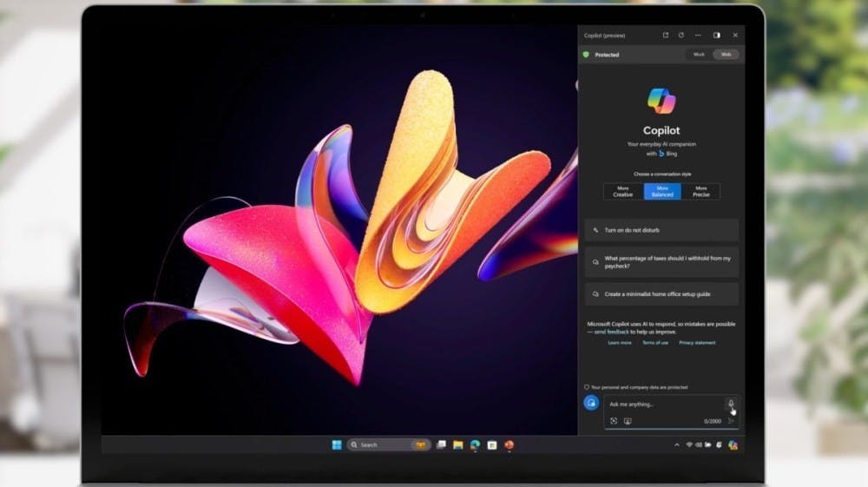
Task: Toggle the Copilot sidebar docking icon
Action: coord(716,36)
